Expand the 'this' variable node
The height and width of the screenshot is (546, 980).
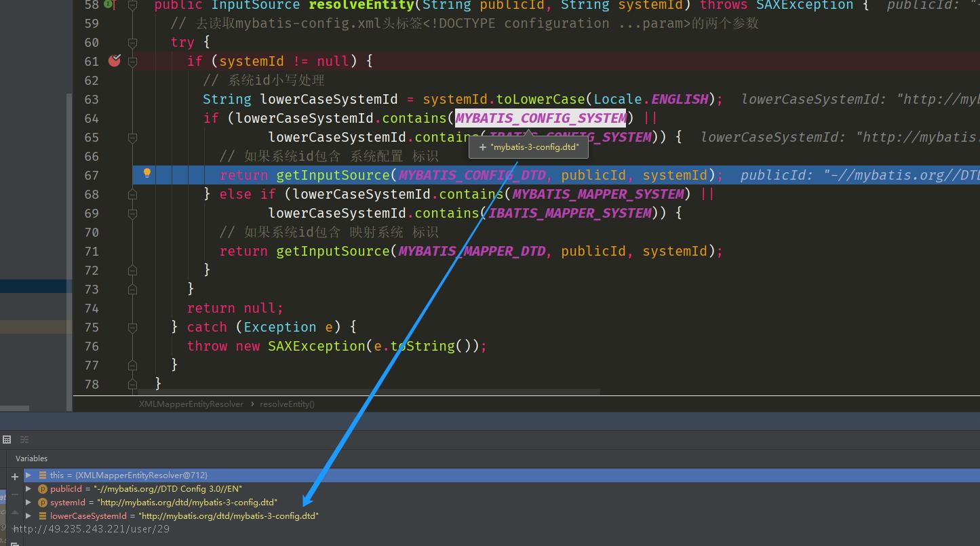click(28, 475)
